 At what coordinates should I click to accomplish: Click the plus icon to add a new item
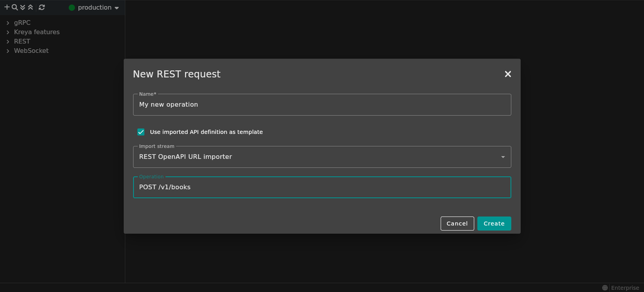point(7,8)
